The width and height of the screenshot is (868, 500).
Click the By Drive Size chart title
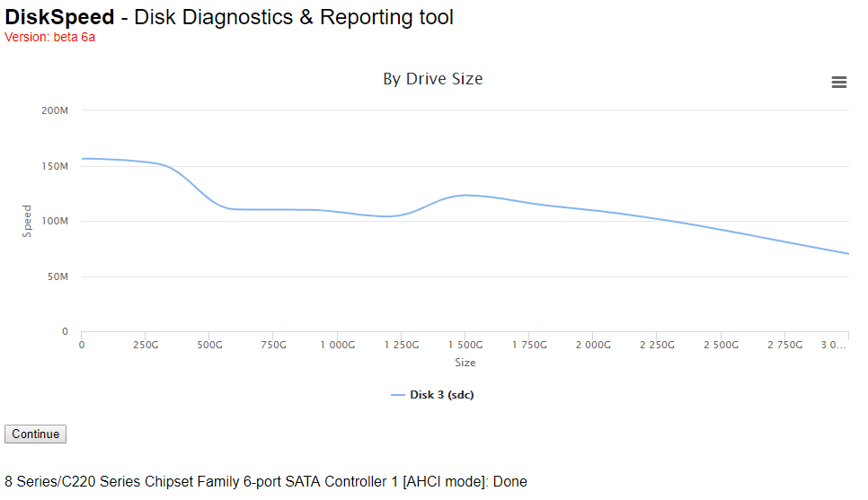[x=433, y=79]
